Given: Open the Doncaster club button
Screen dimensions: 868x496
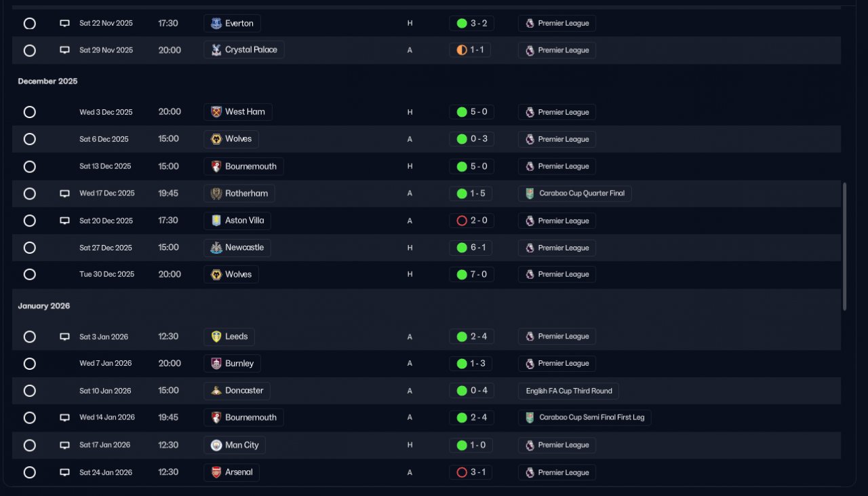Looking at the screenshot, I should click(237, 391).
